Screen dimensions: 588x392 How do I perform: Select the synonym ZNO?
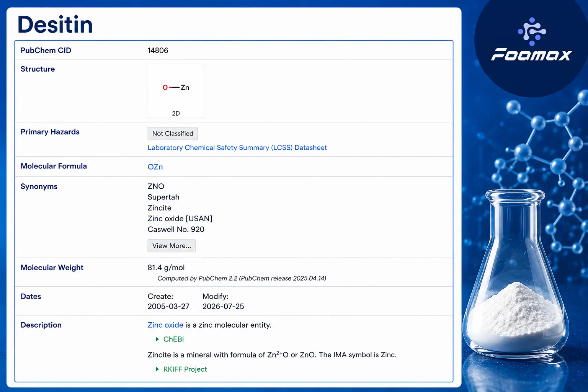156,186
